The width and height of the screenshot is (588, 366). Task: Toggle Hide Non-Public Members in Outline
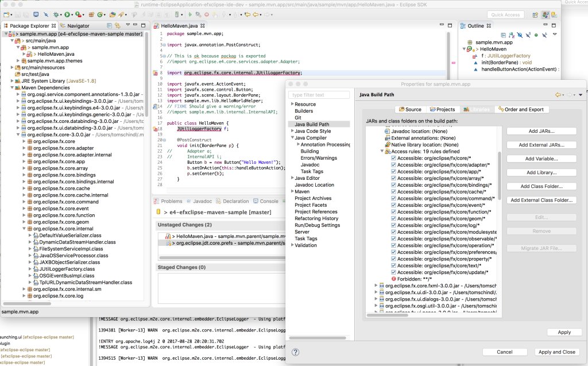coord(536,35)
